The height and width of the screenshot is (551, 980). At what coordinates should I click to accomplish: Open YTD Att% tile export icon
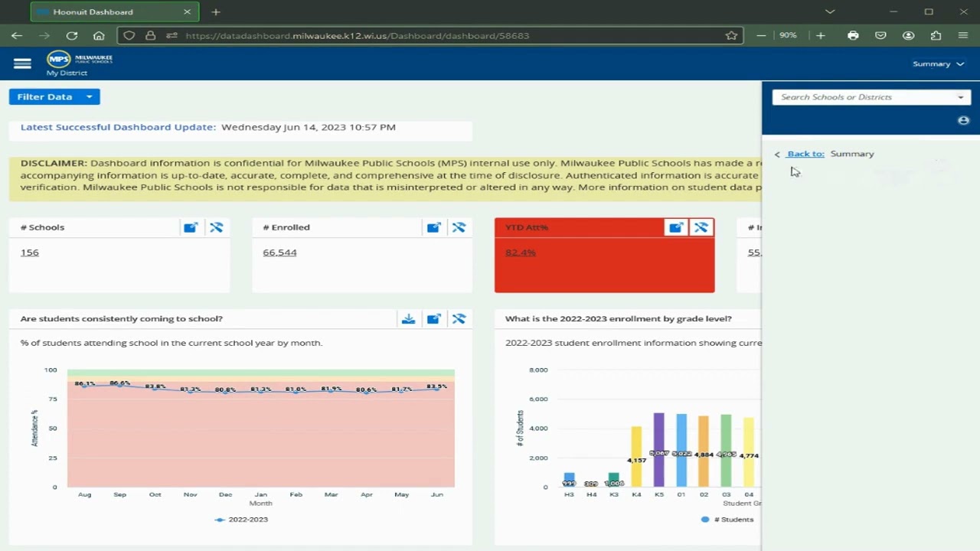pos(675,227)
